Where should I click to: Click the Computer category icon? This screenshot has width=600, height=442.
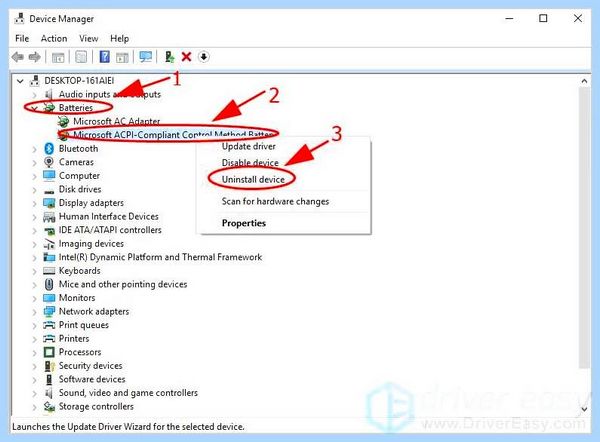click(49, 176)
